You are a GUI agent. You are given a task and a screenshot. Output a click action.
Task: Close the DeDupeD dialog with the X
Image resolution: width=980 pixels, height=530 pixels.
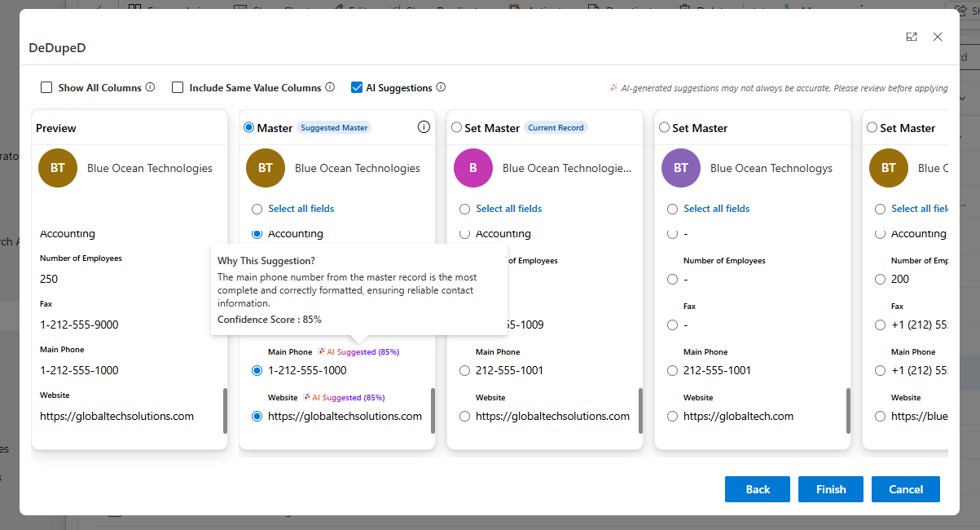[x=938, y=37]
